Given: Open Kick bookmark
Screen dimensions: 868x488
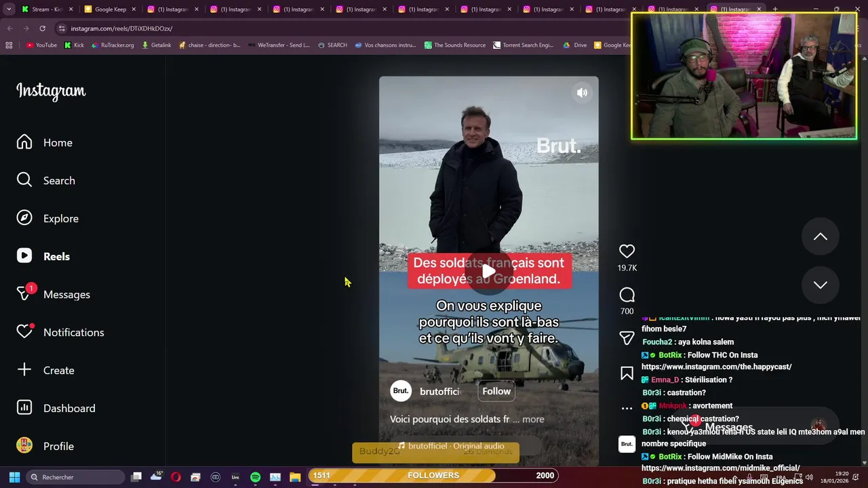Looking at the screenshot, I should coord(74,45).
